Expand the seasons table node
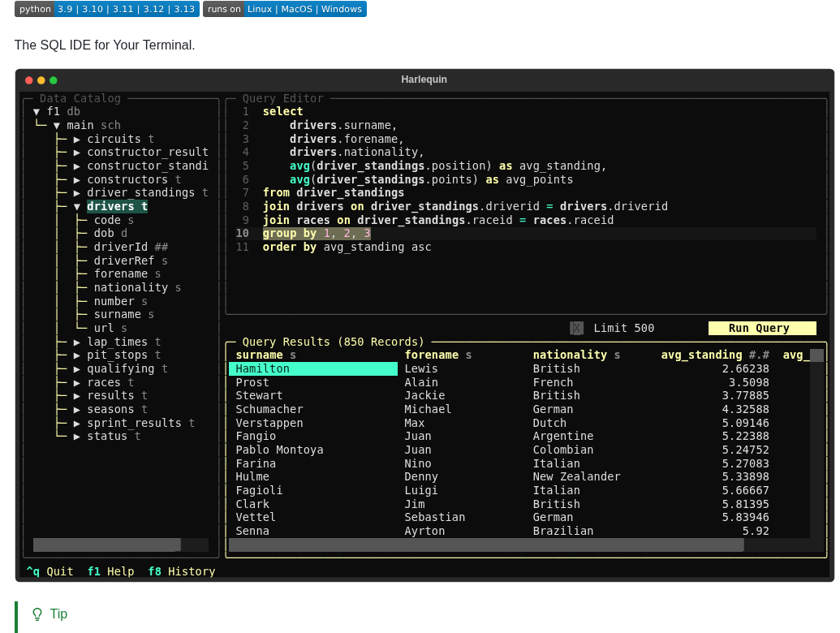This screenshot has width=840, height=633. [77, 410]
